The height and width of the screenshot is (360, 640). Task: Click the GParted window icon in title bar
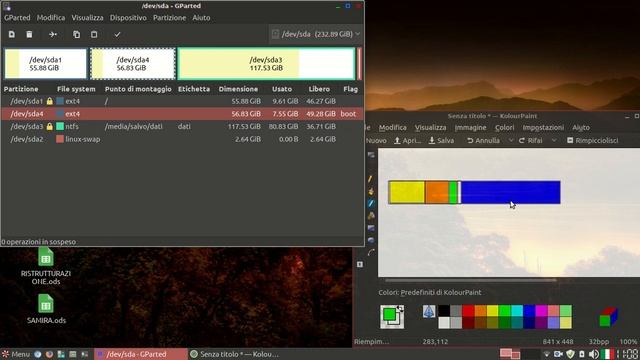(x=7, y=6)
